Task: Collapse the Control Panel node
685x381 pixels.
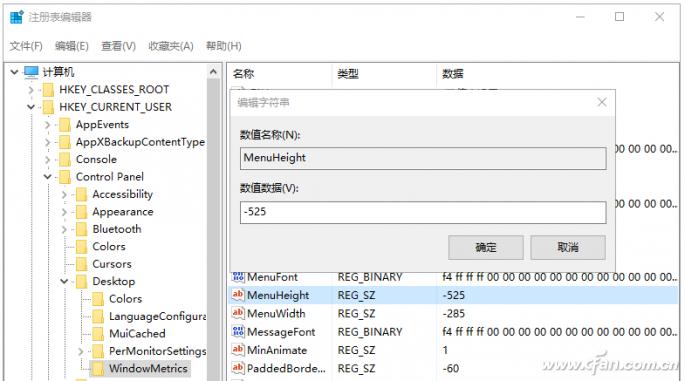Action: 48,177
